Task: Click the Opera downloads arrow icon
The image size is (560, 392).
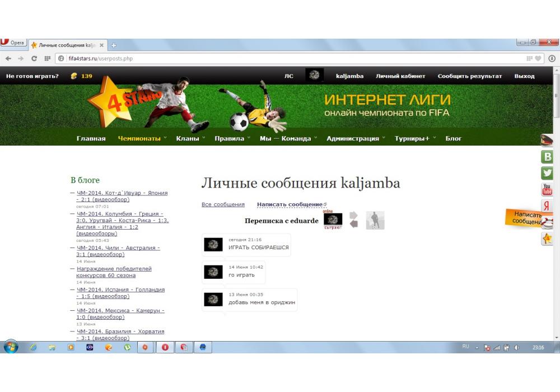Action: pos(552,58)
